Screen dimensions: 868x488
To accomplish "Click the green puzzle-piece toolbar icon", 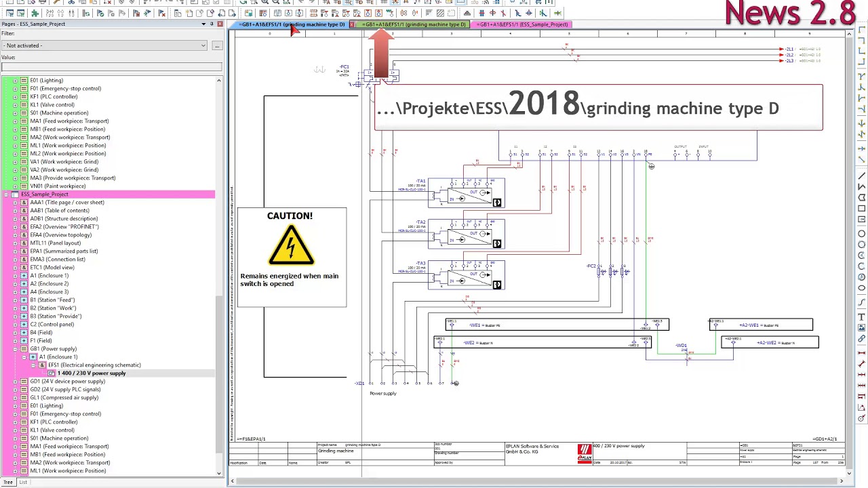I will click(35, 13).
